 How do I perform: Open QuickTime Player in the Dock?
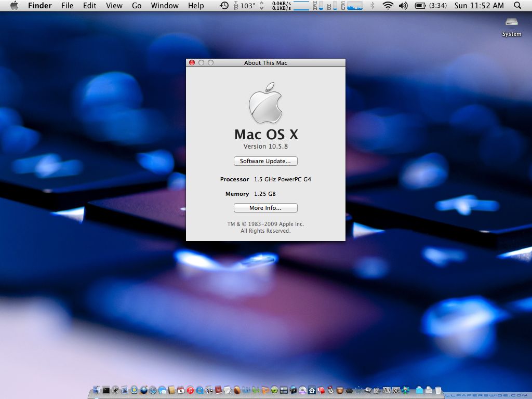(199, 390)
